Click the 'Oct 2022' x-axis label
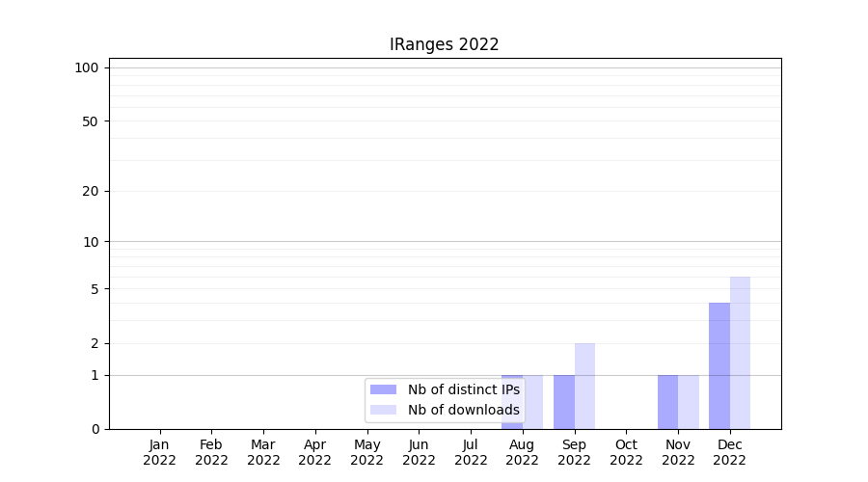The height and width of the screenshot is (482, 868). coord(626,452)
